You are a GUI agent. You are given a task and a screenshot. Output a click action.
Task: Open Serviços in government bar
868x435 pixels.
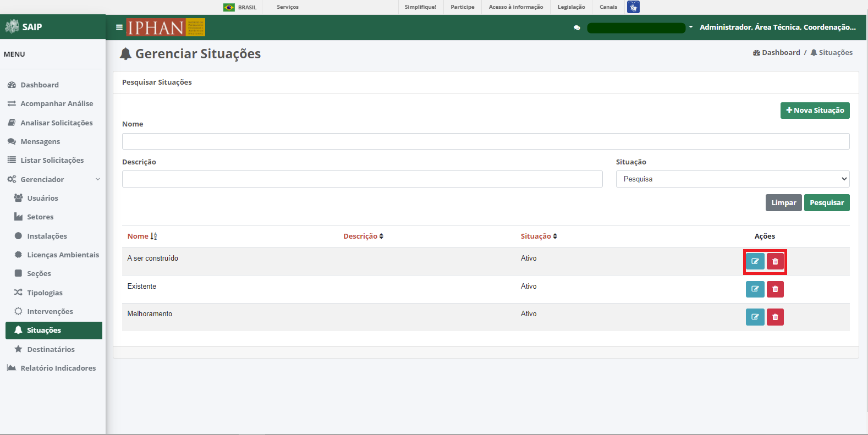[x=288, y=7]
